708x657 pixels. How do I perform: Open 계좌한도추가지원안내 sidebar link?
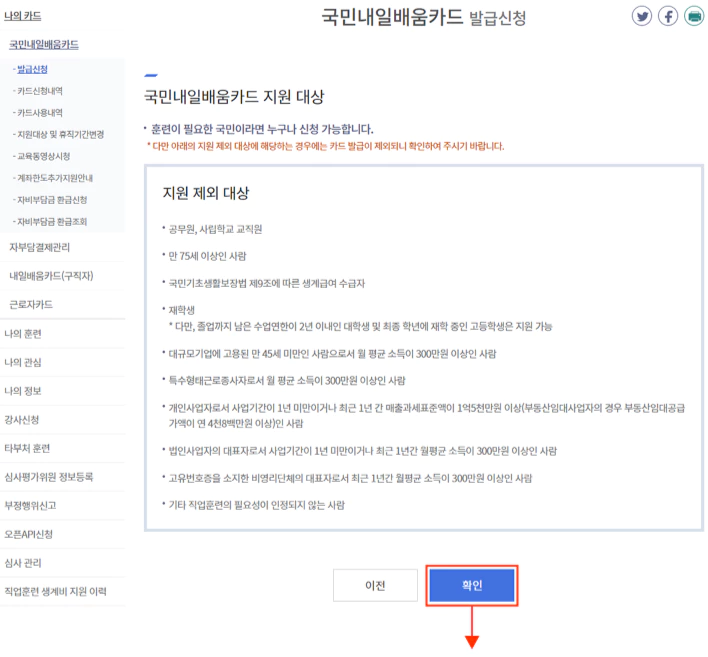[55, 178]
